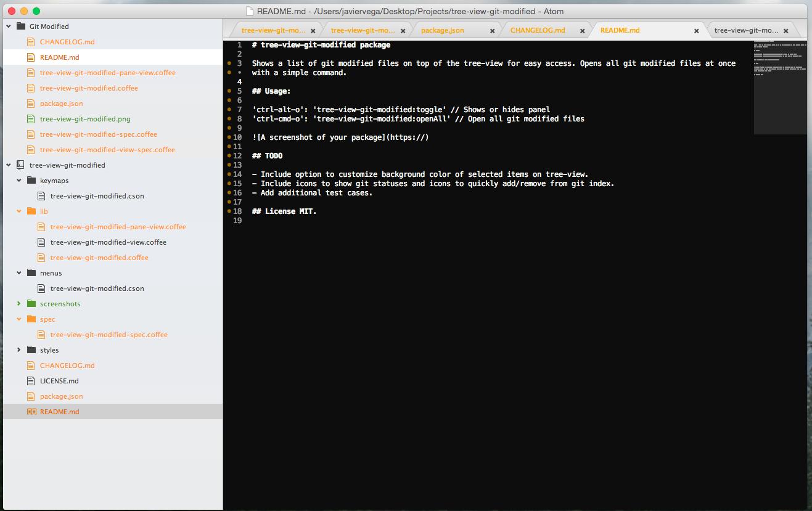Click the styles folder icon
The image size is (812, 511).
click(31, 350)
